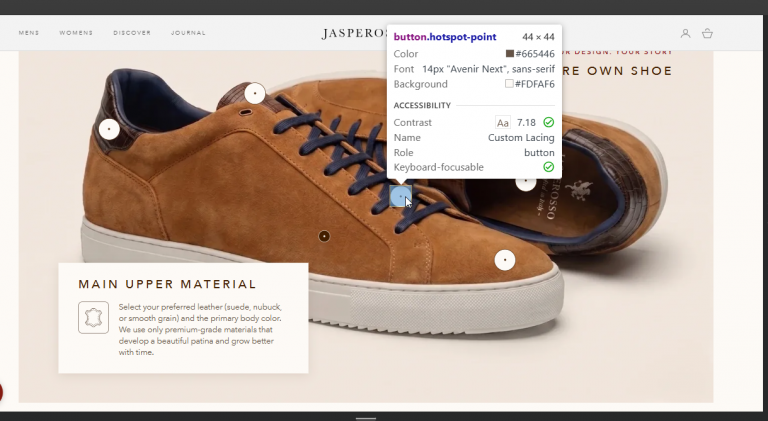Select the hotspot on the second shoe insole
Screen dimensions: 768x421
click(x=526, y=183)
